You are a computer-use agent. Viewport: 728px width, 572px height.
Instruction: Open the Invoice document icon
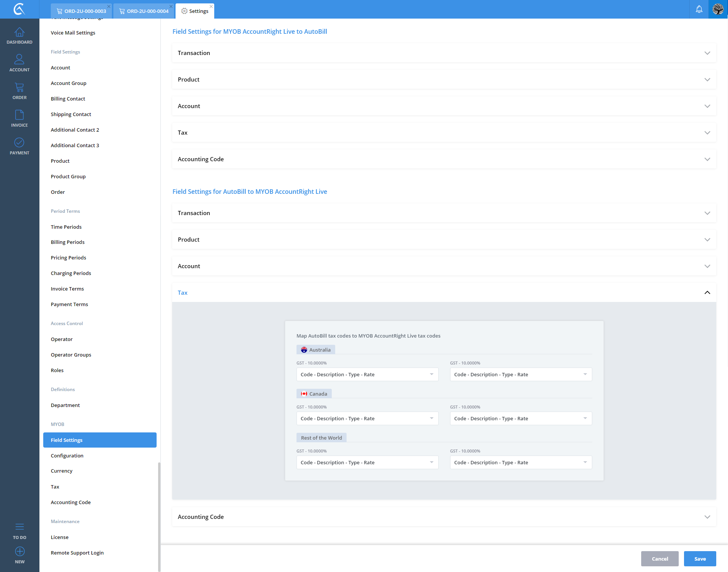19,115
